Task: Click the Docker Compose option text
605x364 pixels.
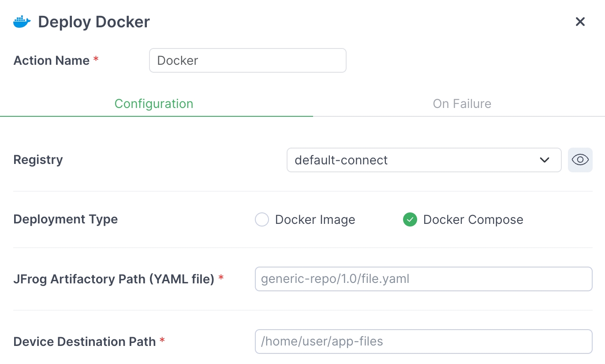Action: 473,219
